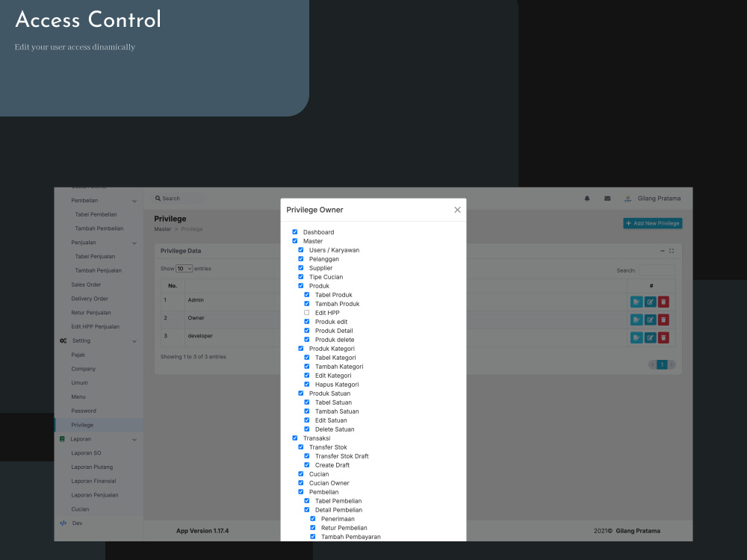Enable the Edit HPP checkbox

point(307,313)
